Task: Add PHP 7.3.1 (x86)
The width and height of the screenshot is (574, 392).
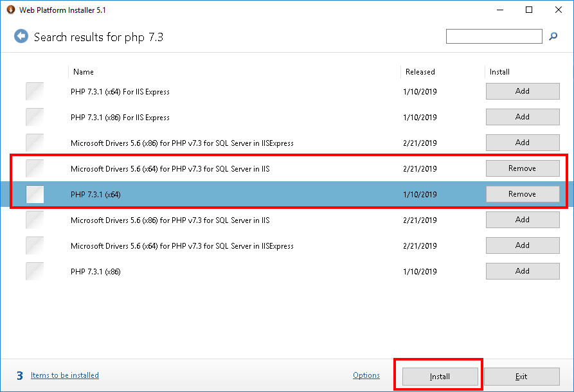Action: [x=523, y=271]
